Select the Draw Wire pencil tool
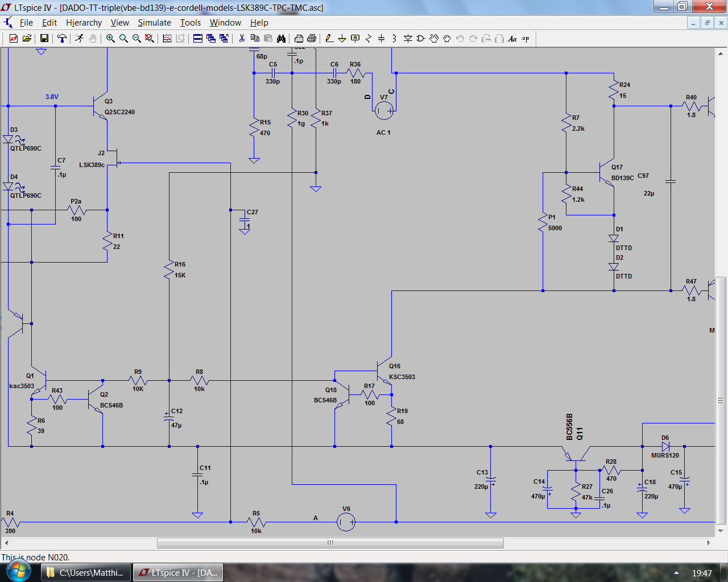 (x=329, y=38)
